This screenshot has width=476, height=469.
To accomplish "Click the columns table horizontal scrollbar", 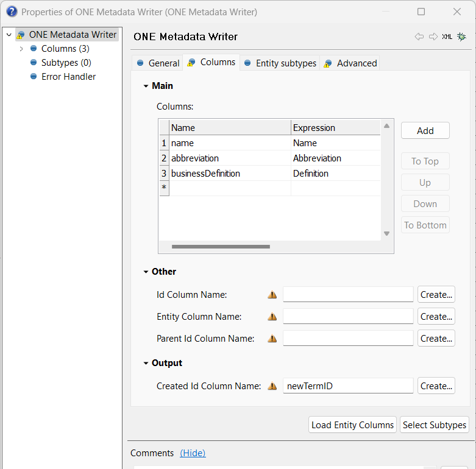I will (221, 247).
